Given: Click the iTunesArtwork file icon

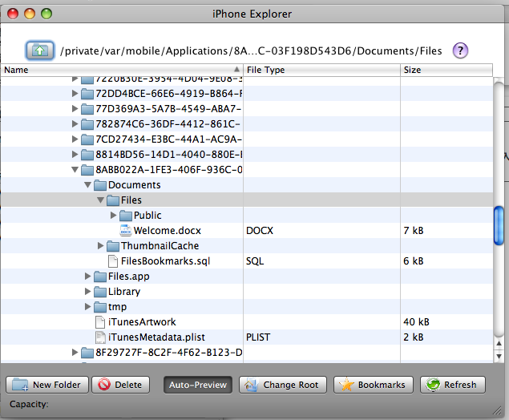Looking at the screenshot, I should (x=100, y=322).
